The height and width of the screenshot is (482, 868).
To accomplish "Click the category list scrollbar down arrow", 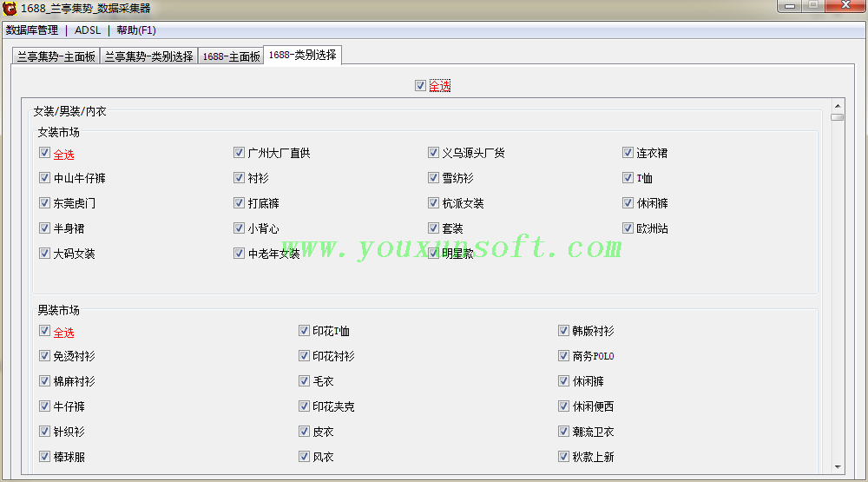I will [x=838, y=467].
